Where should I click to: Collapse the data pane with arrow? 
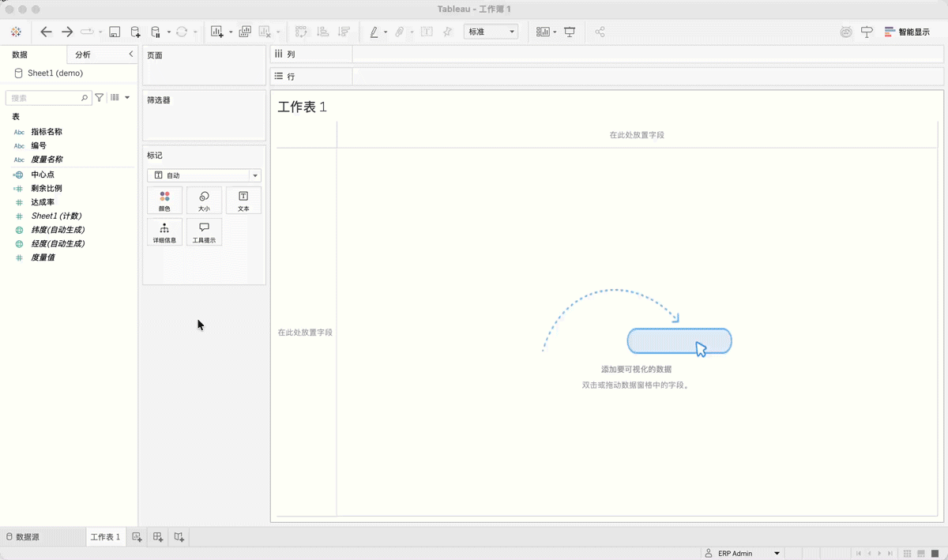tap(130, 54)
